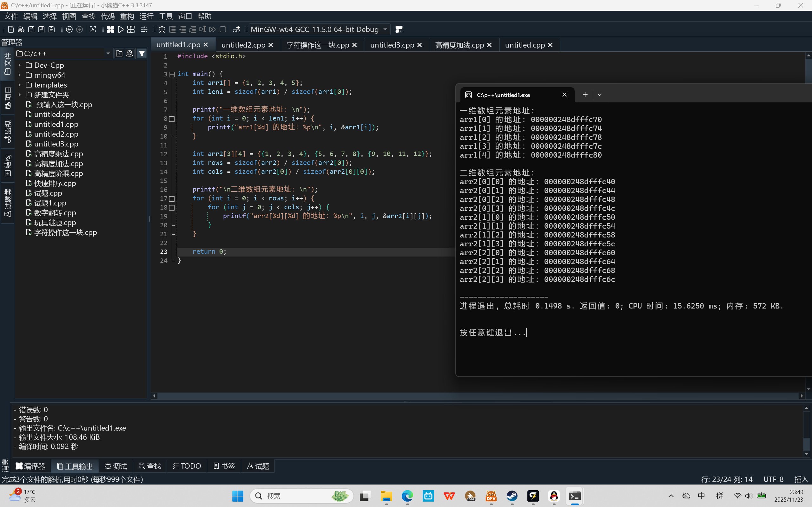Viewport: 812px width, 507px height.
Task: Start debugging with the bug icon
Action: (x=162, y=29)
